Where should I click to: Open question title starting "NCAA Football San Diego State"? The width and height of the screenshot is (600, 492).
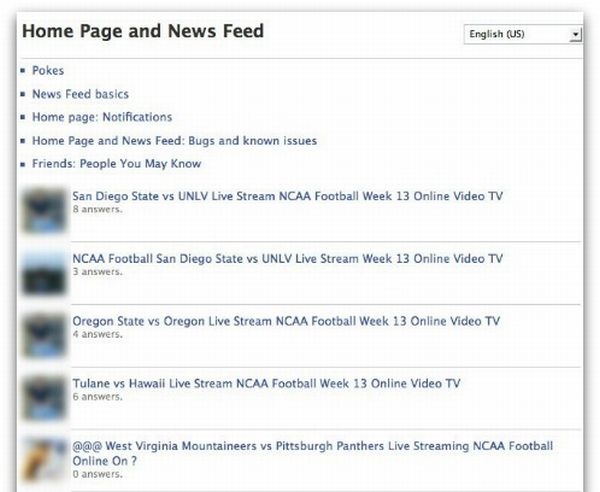(287, 258)
